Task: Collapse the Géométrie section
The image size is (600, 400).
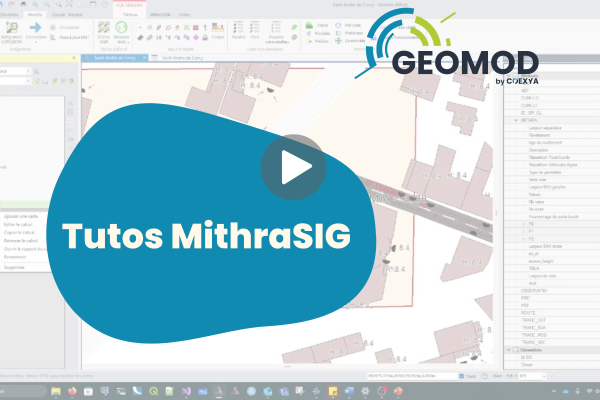Action: tap(509, 350)
